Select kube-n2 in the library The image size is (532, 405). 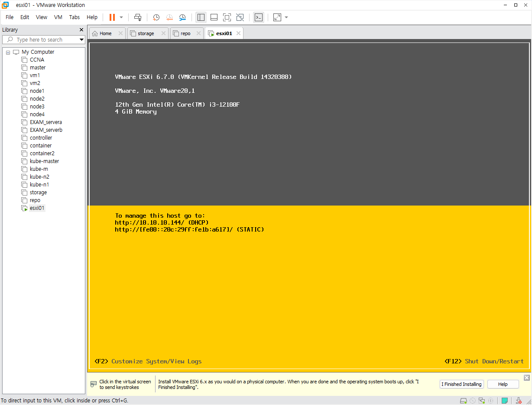point(39,177)
